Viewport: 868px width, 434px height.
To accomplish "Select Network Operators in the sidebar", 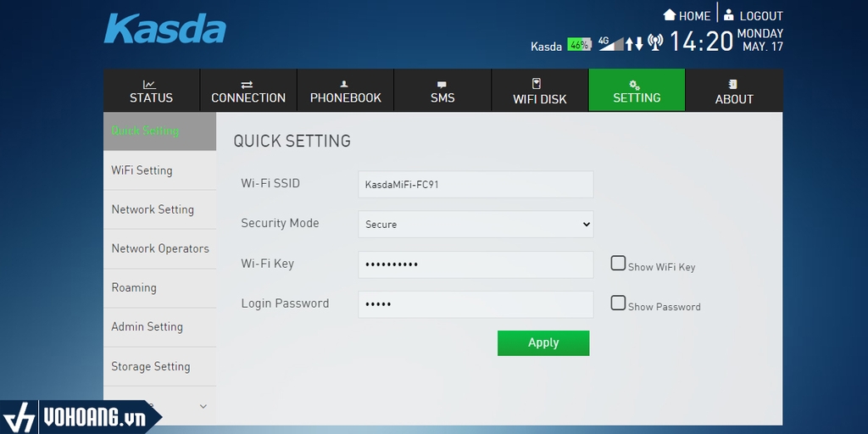I will coord(159,249).
